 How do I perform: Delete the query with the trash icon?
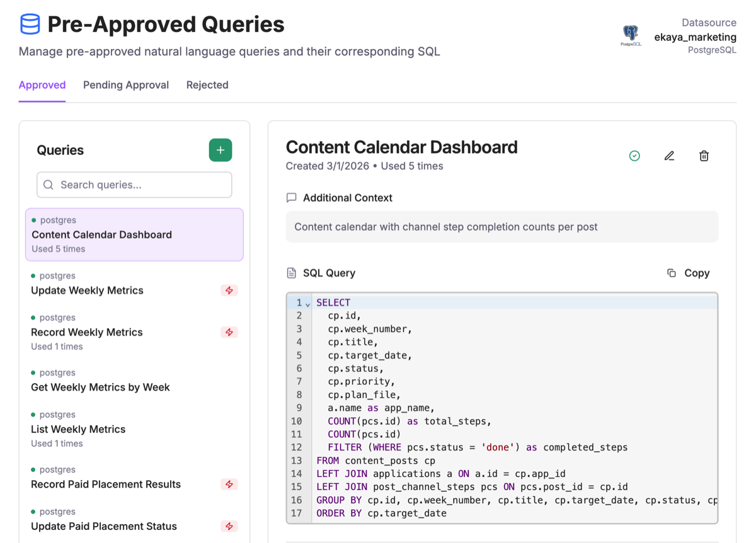pyautogui.click(x=704, y=156)
